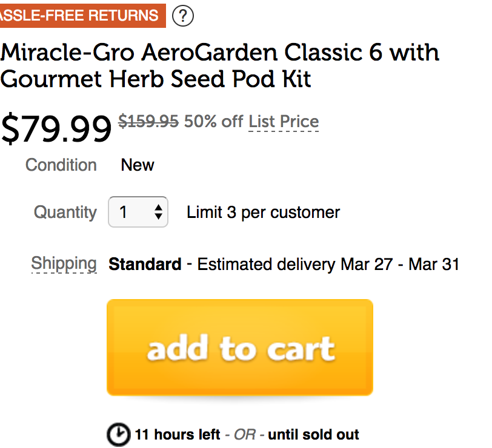Click the 11 hours left countdown text
This screenshot has height=448, width=492.
click(x=177, y=435)
